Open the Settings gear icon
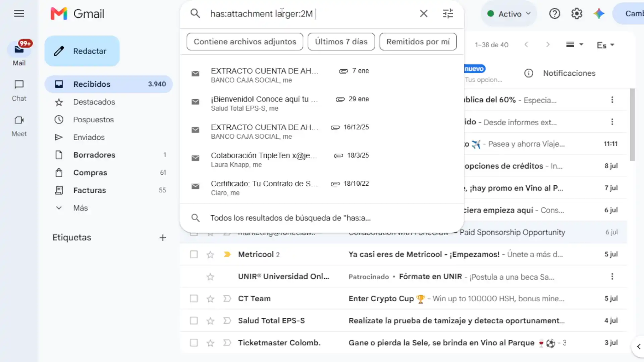 coord(577,14)
